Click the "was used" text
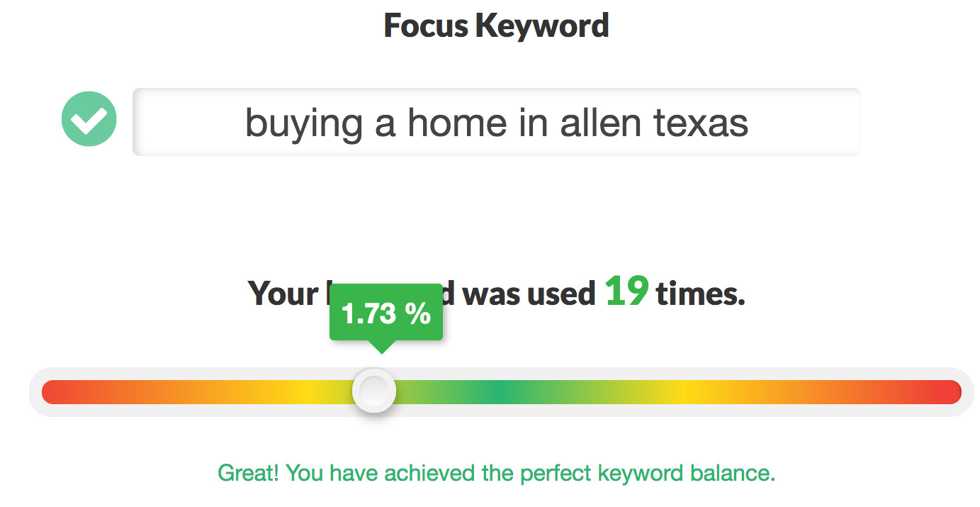The width and height of the screenshot is (980, 507). tap(529, 293)
